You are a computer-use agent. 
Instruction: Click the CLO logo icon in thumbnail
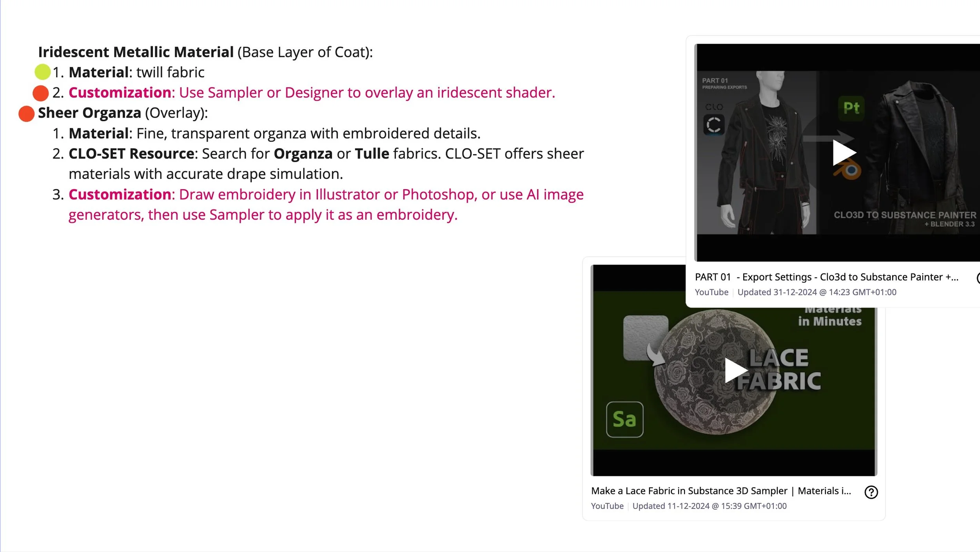(713, 125)
